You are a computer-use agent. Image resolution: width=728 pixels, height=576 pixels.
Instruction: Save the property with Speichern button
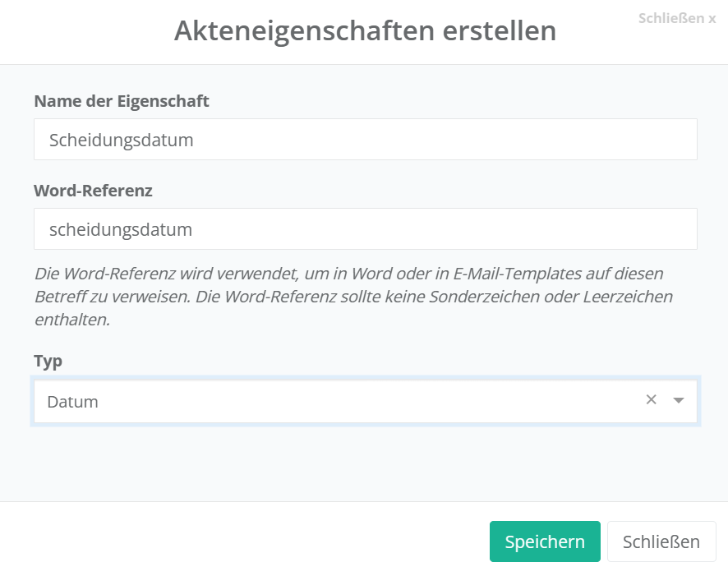pos(545,542)
